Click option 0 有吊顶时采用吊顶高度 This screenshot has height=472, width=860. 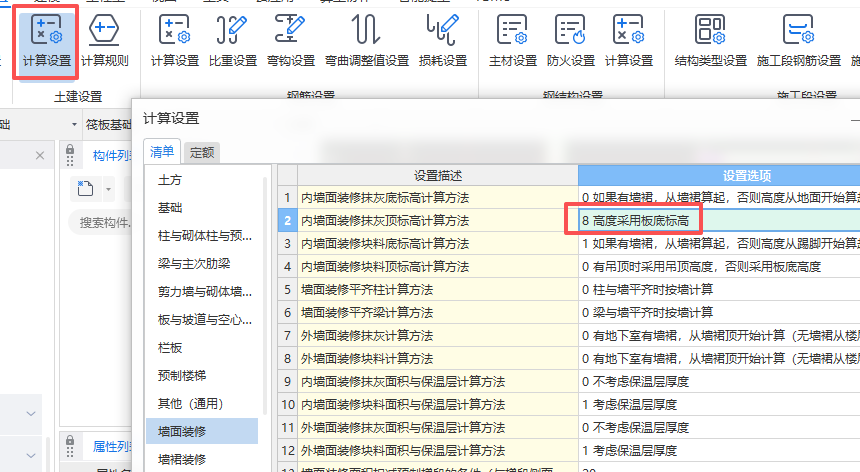coord(719,266)
